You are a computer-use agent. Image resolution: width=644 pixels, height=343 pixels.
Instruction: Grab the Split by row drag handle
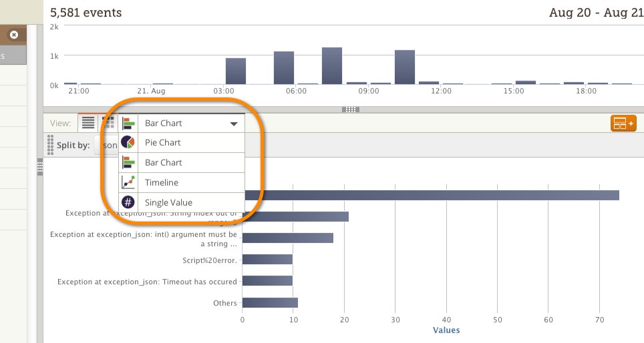(x=50, y=145)
